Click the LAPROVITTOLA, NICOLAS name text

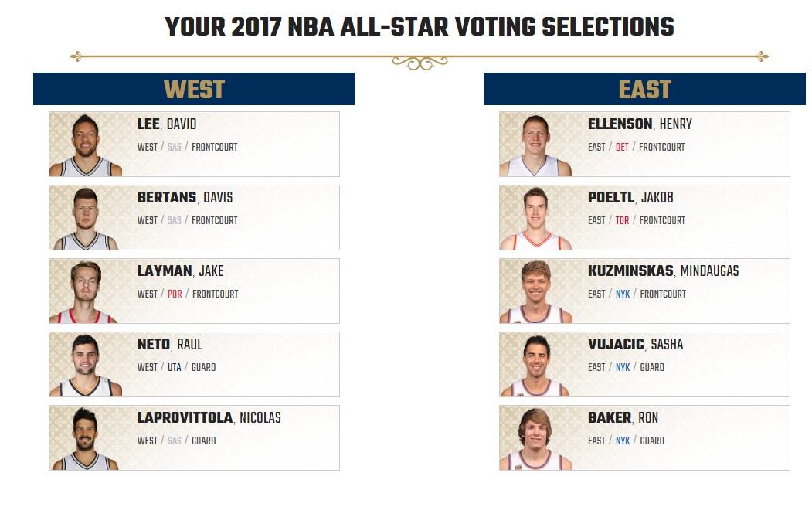[209, 418]
